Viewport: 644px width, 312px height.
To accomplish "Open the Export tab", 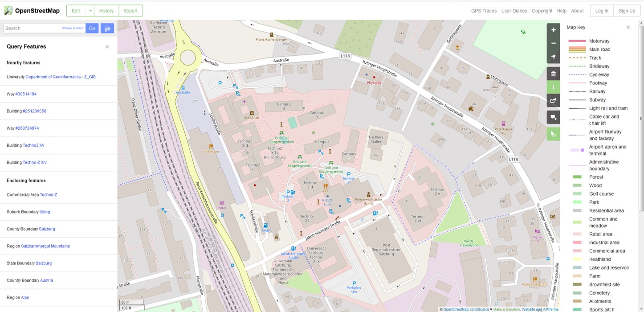I will (130, 11).
